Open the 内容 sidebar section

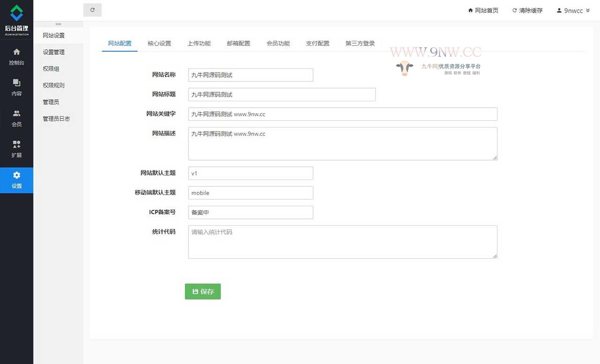16,88
